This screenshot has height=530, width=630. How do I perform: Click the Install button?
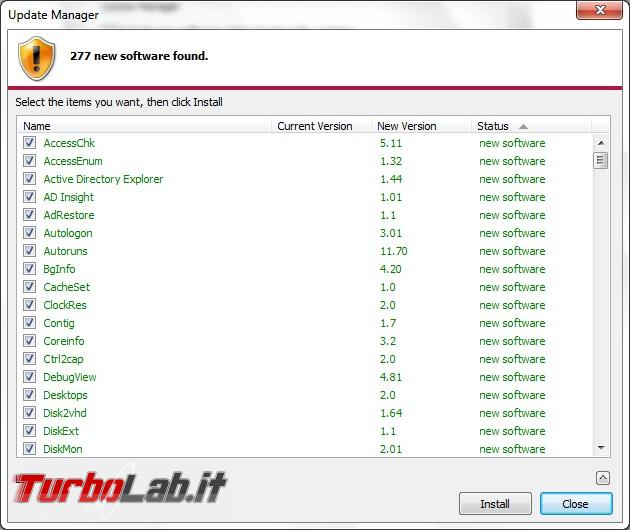pos(495,503)
